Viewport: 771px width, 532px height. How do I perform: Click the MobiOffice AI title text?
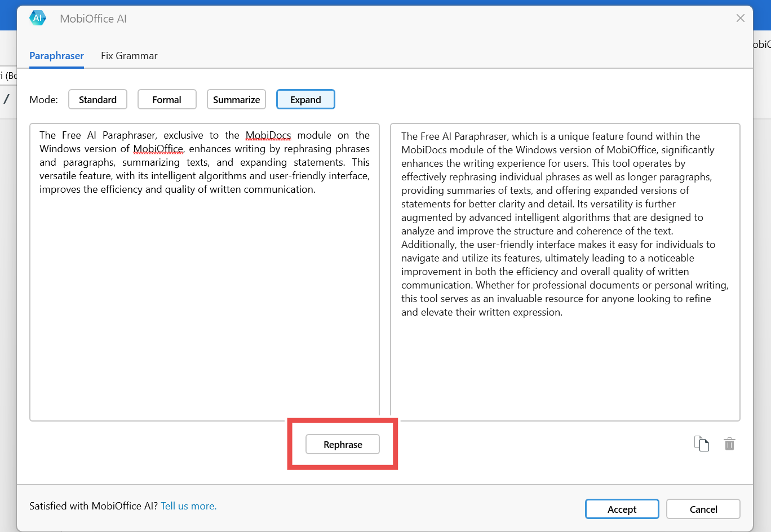[93, 19]
